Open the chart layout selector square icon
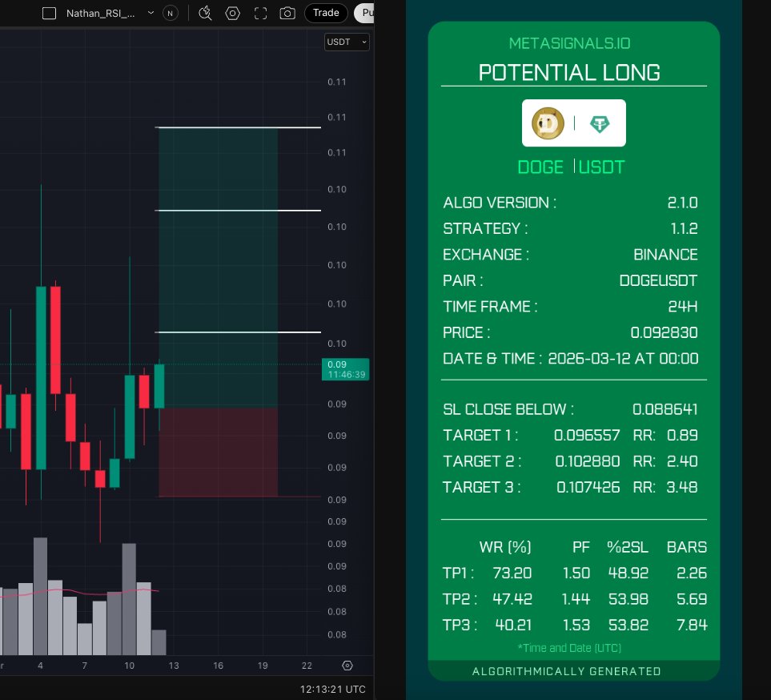Screen dimensions: 771x700 (x=49, y=14)
